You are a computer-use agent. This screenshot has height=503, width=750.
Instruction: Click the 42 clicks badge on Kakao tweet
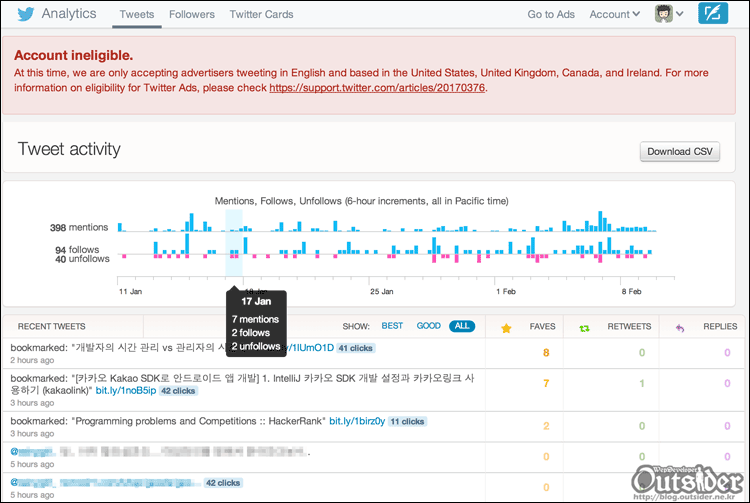(178, 391)
